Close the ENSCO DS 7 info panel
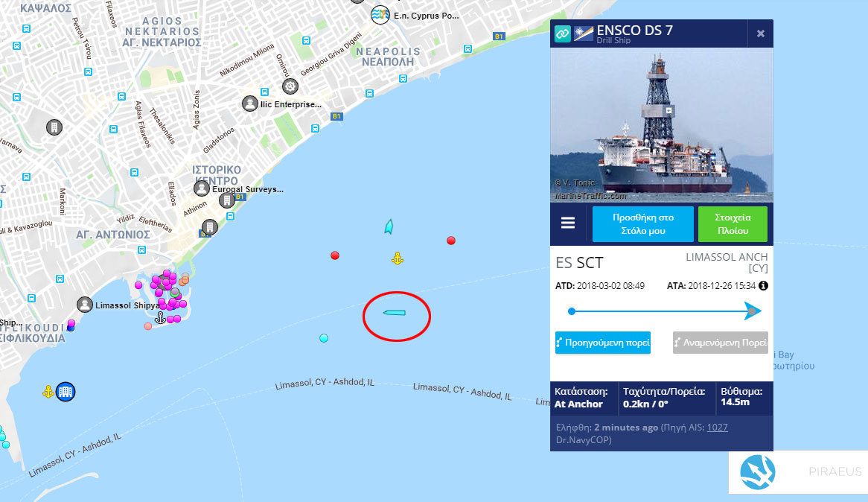Image resolution: width=868 pixels, height=502 pixels. [761, 34]
